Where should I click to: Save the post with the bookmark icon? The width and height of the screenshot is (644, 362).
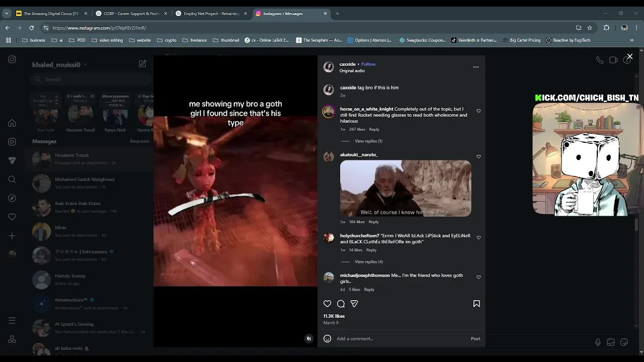tap(476, 304)
